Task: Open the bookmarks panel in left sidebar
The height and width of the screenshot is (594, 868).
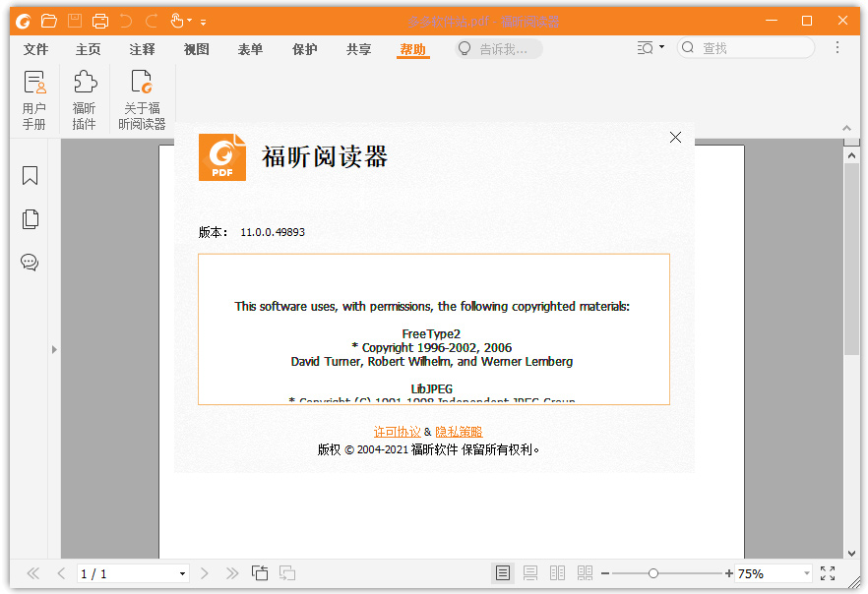Action: pyautogui.click(x=29, y=175)
